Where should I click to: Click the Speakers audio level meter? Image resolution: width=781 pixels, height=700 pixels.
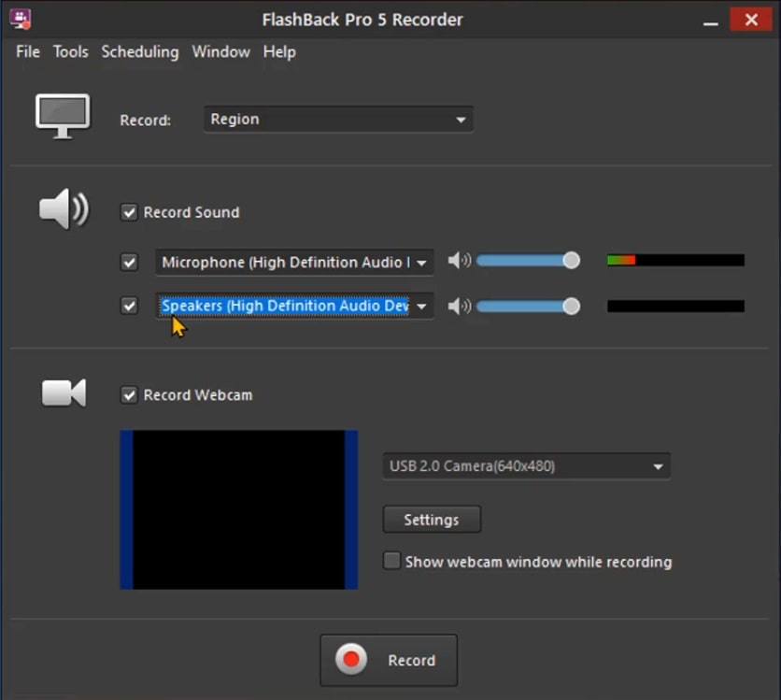coord(676,306)
